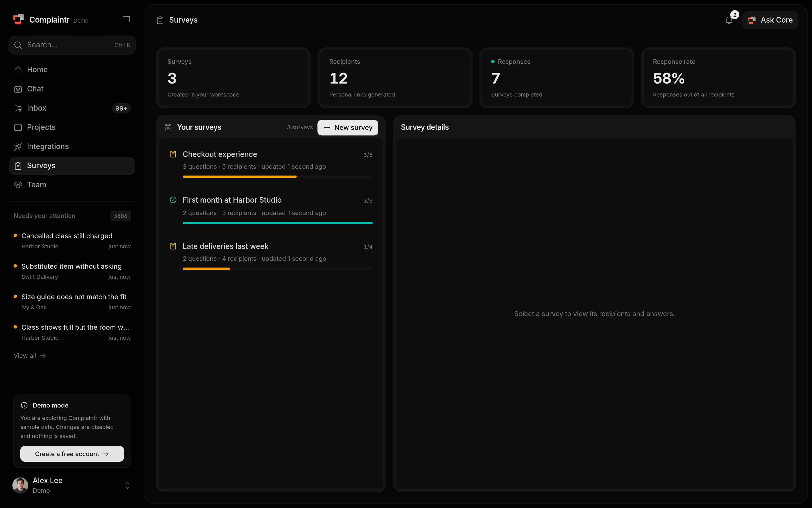Click the Late deliveries clipboard icon

[173, 246]
